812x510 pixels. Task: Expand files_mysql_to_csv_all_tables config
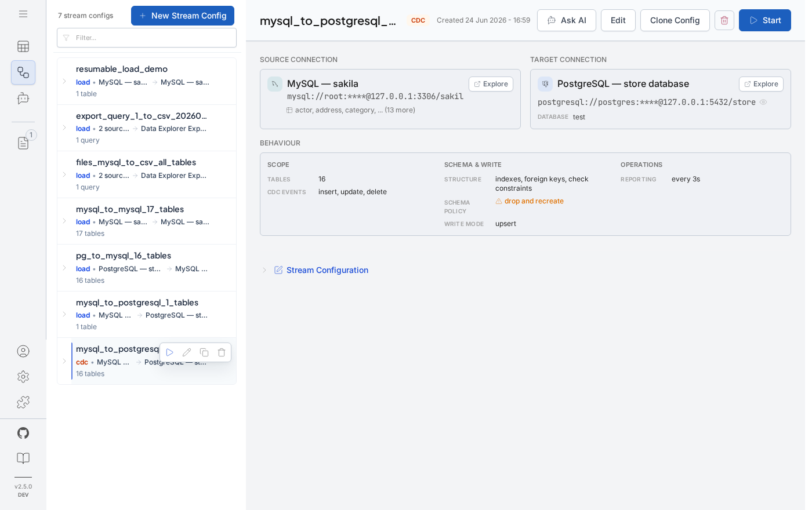click(x=64, y=174)
